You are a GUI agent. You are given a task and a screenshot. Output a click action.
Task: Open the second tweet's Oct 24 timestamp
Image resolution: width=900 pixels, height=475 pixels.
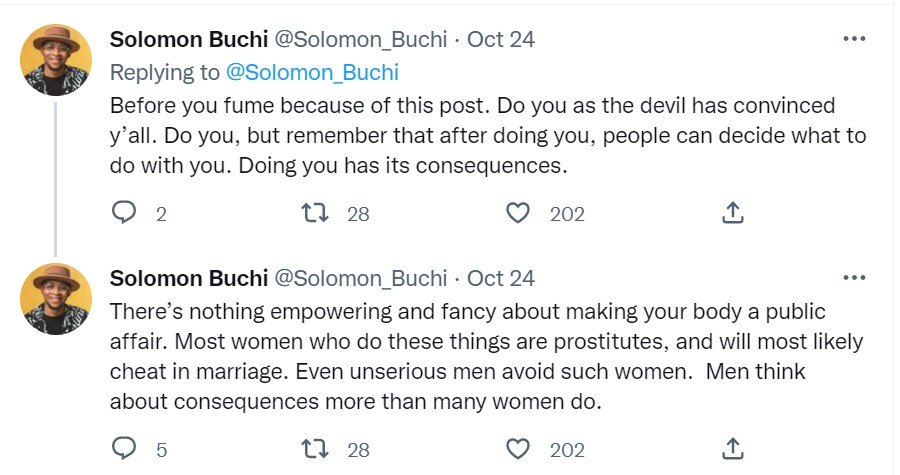coord(501,278)
